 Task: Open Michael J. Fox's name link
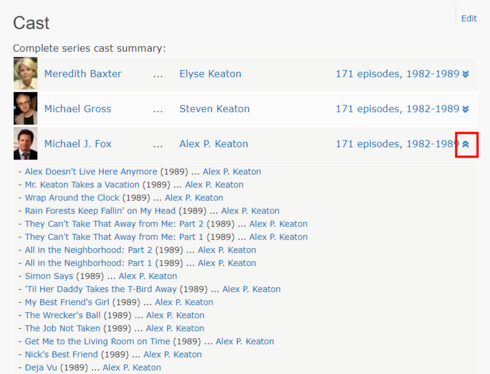pyautogui.click(x=78, y=144)
